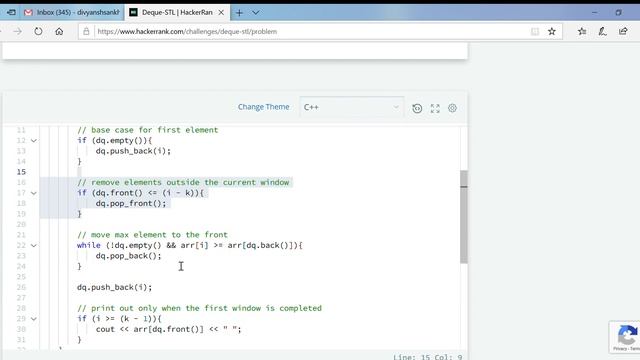Show tab previews chevron
Screen dimensions: 640x360
[256, 13]
